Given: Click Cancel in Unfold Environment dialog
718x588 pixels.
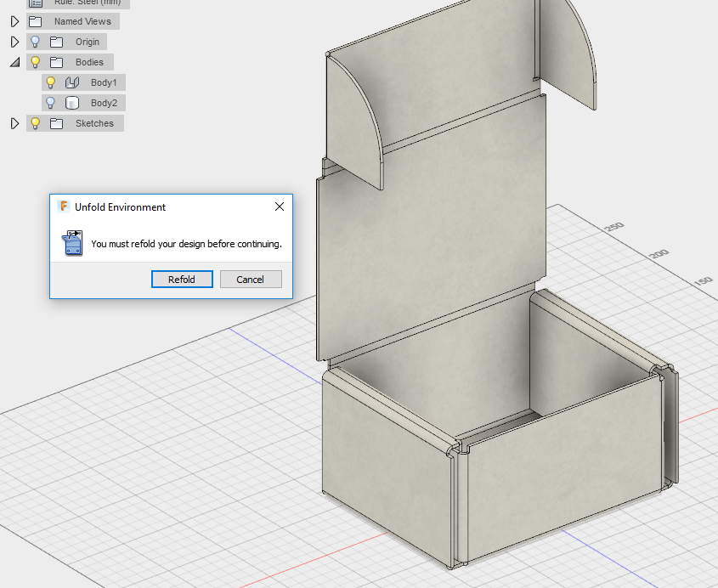Looking at the screenshot, I should click(251, 280).
